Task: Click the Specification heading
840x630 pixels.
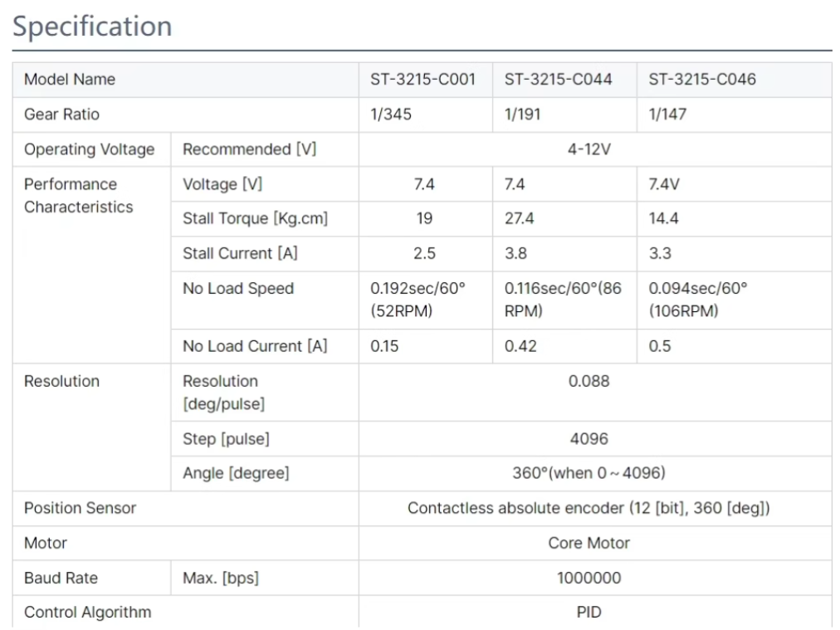Action: coord(92,27)
